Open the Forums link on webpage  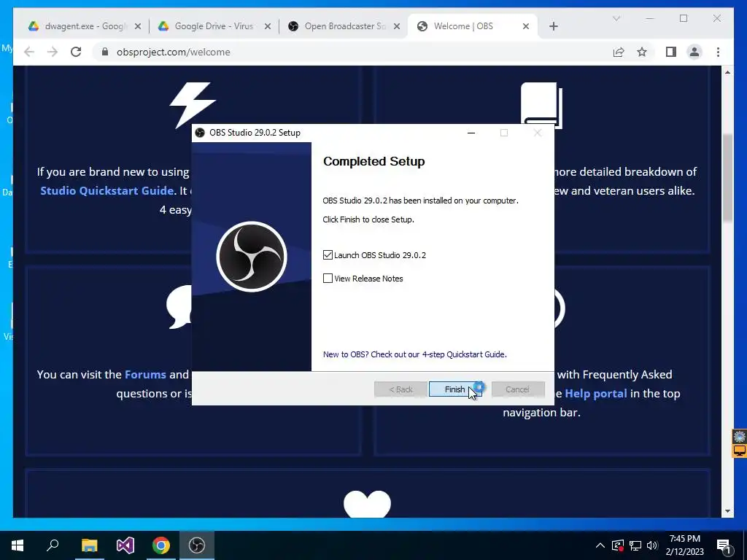(x=145, y=374)
